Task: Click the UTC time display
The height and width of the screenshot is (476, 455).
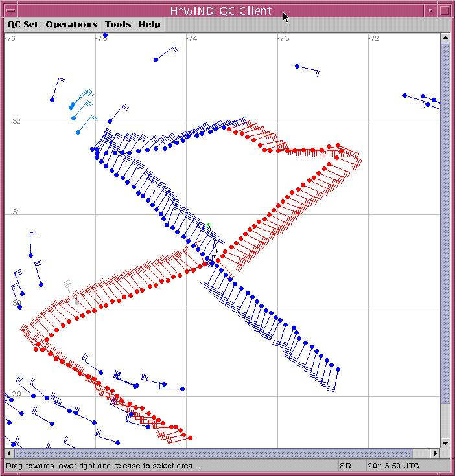Action: (x=393, y=466)
